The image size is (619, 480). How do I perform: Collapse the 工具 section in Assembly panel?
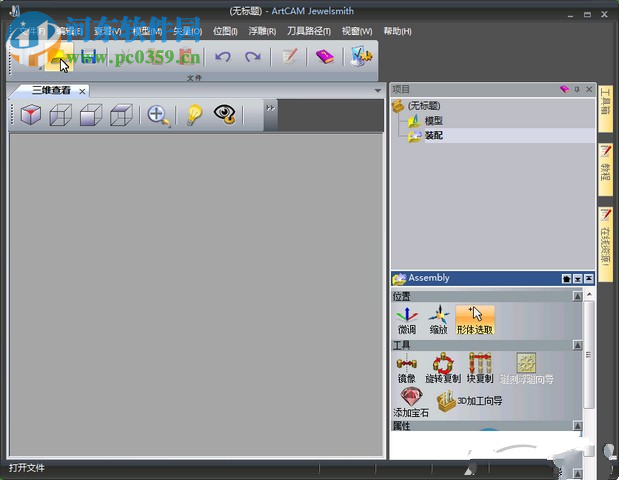coord(577,345)
